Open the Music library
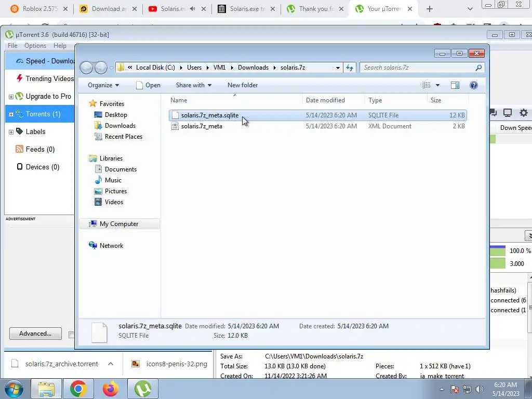This screenshot has width=532, height=399. pyautogui.click(x=113, y=180)
